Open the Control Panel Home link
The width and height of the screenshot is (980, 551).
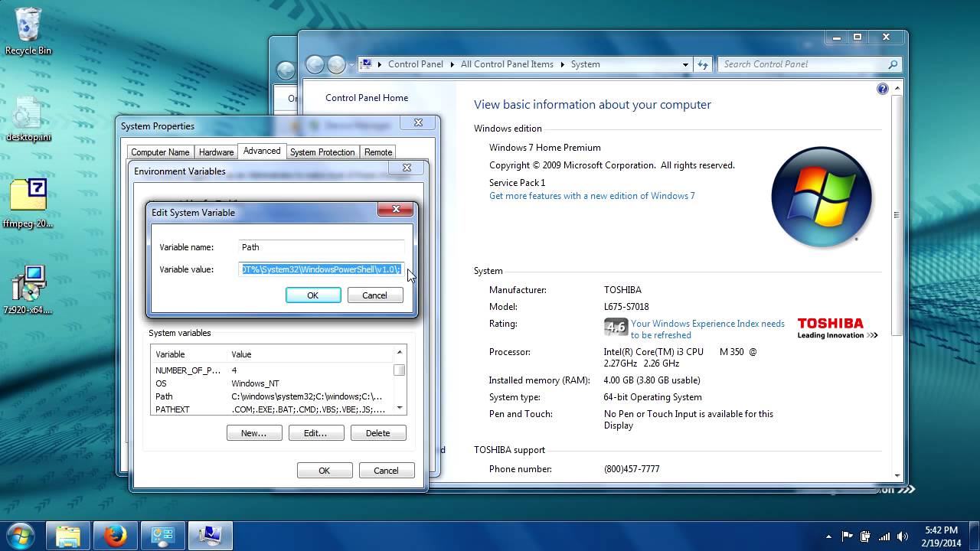pos(367,98)
